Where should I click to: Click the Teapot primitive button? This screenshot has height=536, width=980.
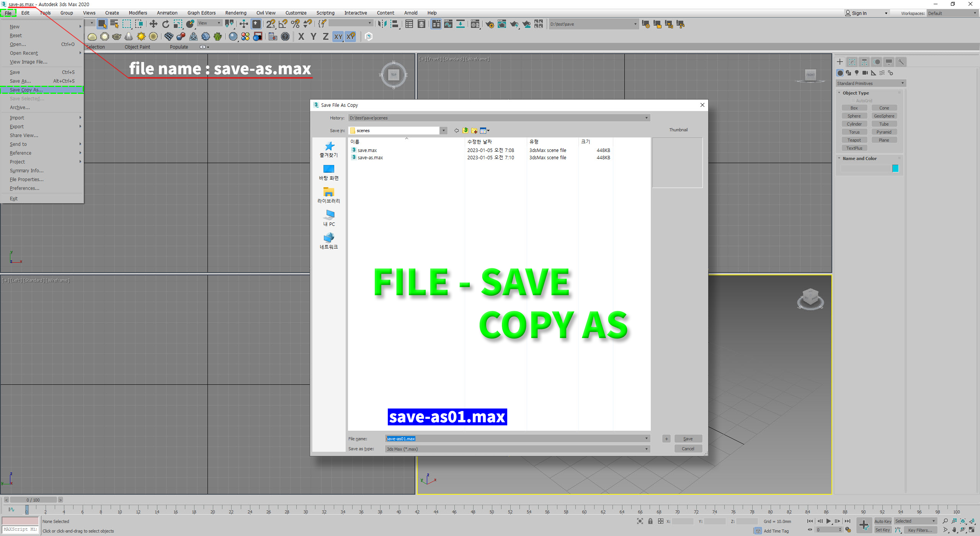854,140
